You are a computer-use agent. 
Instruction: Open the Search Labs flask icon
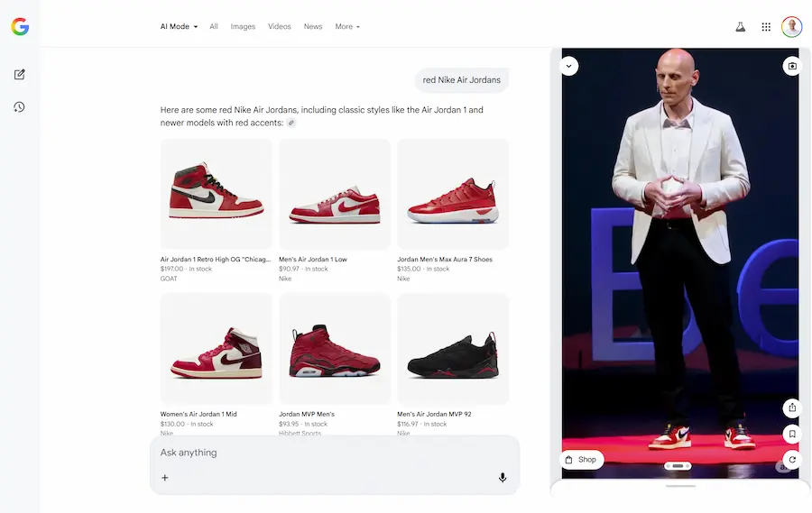[740, 27]
